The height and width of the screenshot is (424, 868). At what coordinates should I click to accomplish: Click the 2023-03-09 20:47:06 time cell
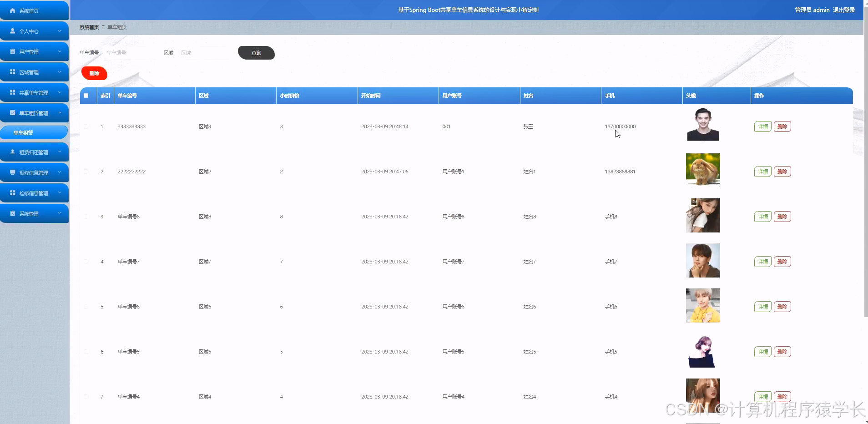385,172
